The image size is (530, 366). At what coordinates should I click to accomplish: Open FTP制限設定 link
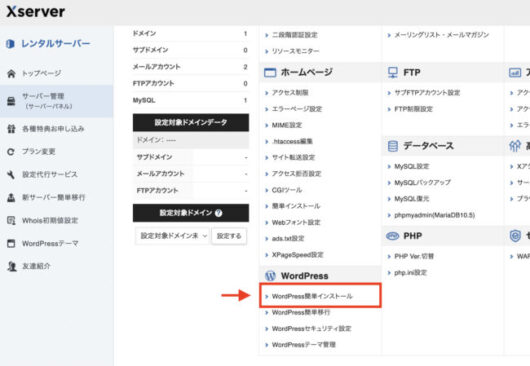tap(413, 109)
